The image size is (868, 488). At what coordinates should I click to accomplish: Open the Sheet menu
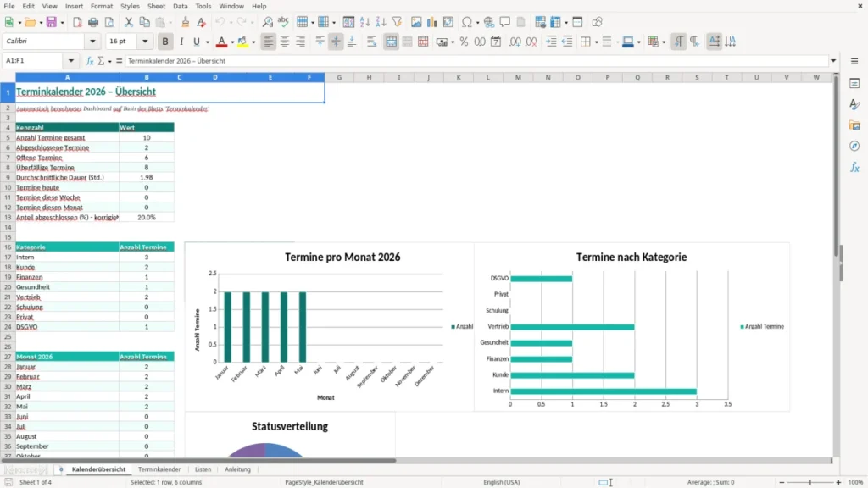156,6
